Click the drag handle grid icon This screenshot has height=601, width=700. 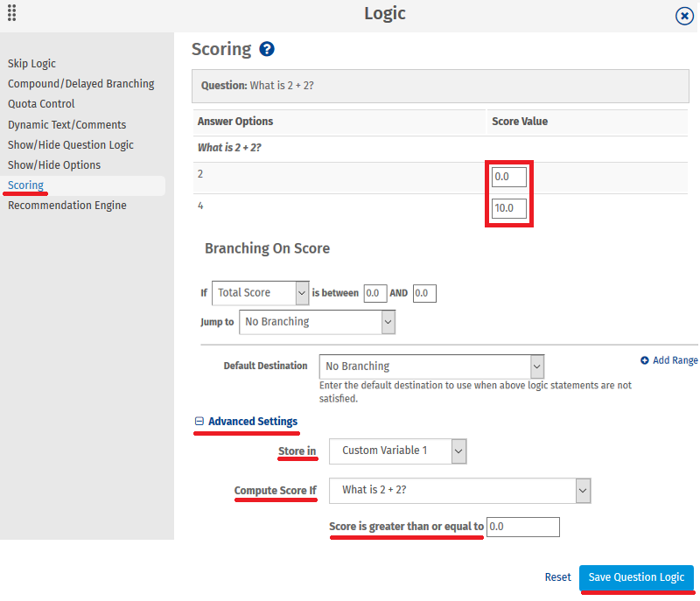point(12,13)
